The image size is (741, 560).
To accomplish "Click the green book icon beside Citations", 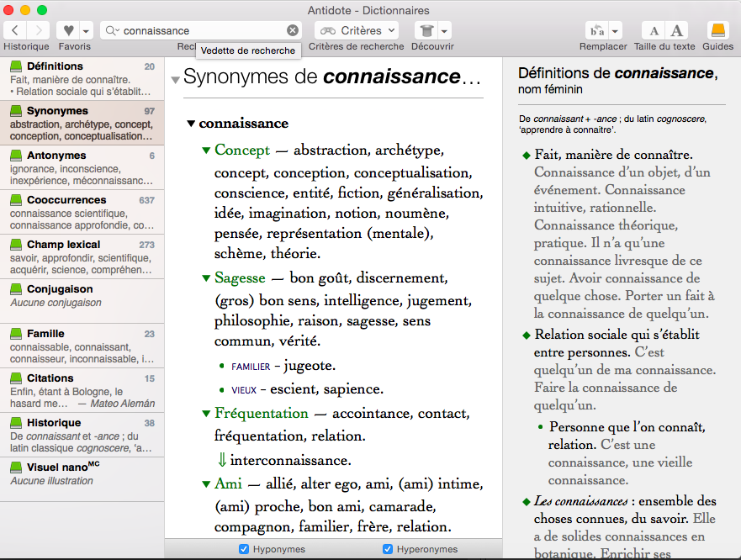I will pyautogui.click(x=16, y=378).
